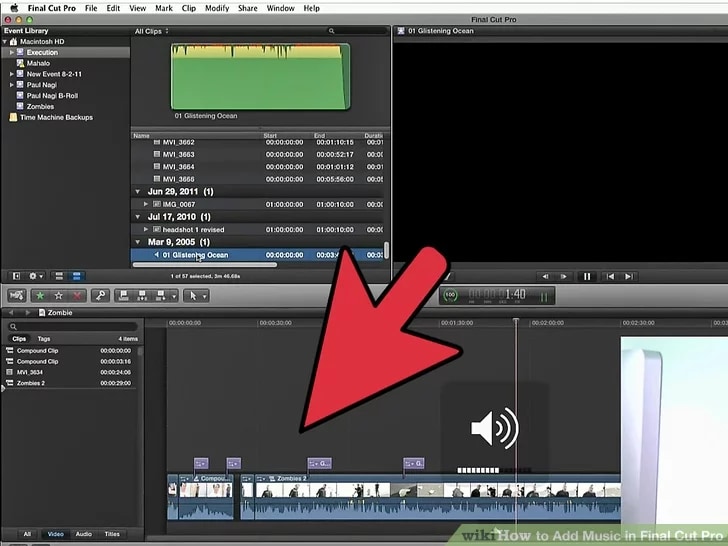
Task: Expand the Paul Nagi event triangle
Action: point(12,85)
